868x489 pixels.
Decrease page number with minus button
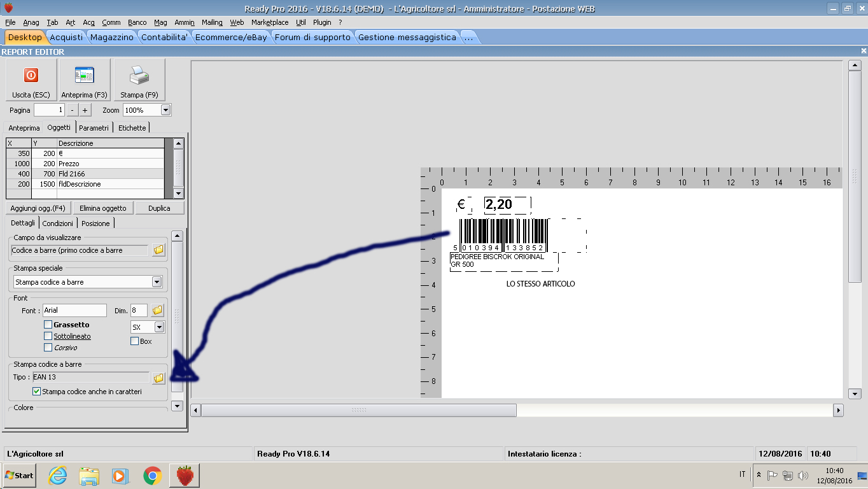point(72,110)
